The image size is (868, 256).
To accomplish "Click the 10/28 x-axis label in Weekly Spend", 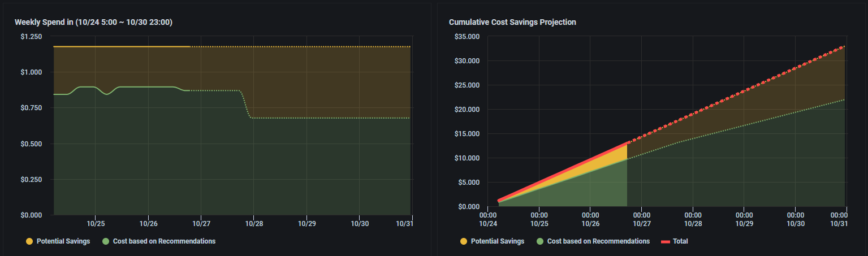I will pyautogui.click(x=253, y=224).
